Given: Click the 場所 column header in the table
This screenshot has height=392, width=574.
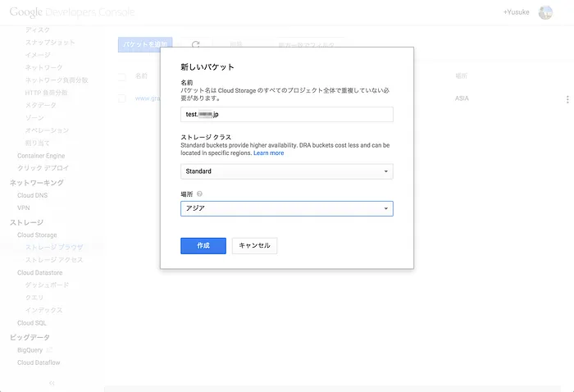Looking at the screenshot, I should click(x=461, y=76).
